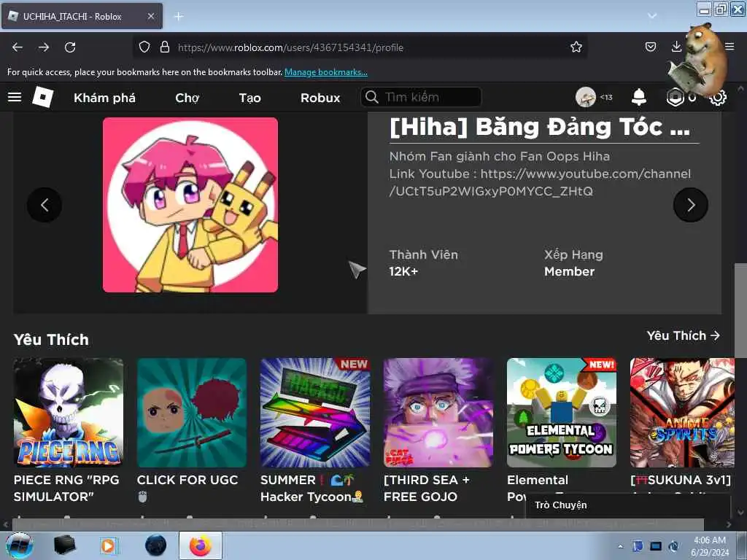Click the Firefox taskbar icon
Viewport: 747px width, 560px height.
tap(201, 545)
